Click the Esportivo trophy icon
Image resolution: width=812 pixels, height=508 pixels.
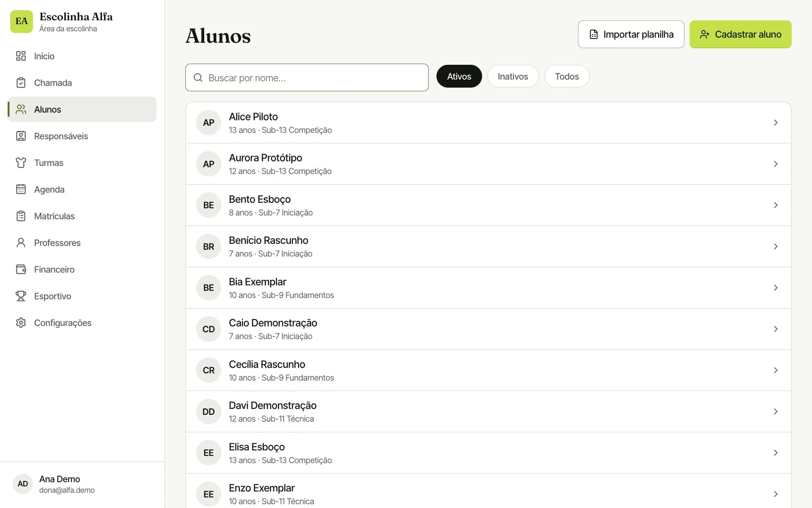[x=21, y=296]
